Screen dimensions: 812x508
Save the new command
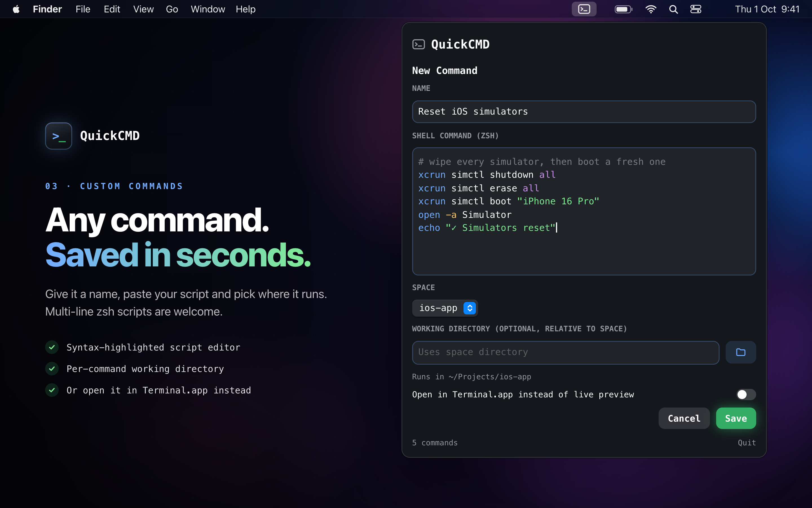click(736, 418)
